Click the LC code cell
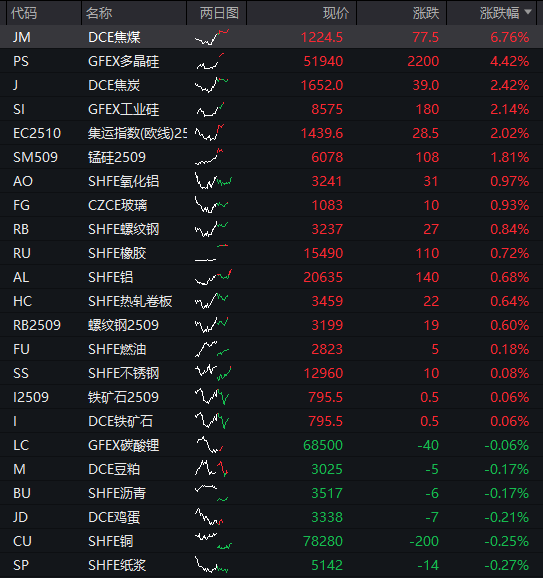This screenshot has height=578, width=543. click(21, 445)
